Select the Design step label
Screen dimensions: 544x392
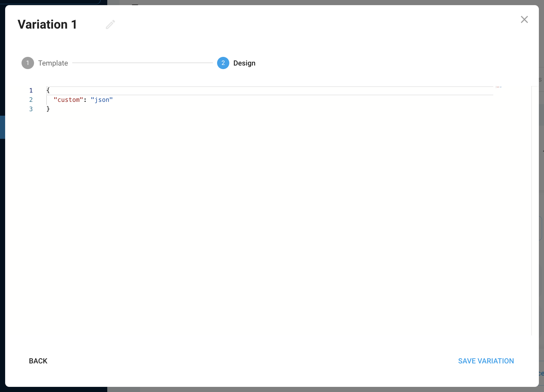[x=244, y=63]
